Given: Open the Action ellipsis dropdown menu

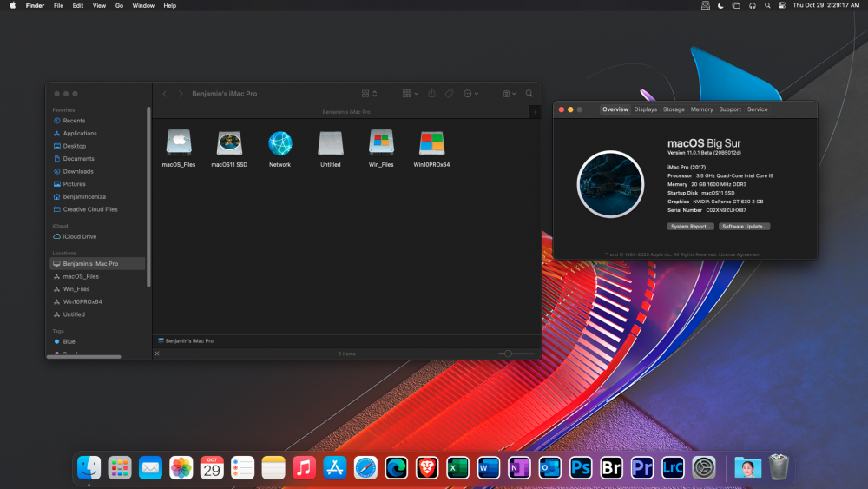Looking at the screenshot, I should (471, 94).
